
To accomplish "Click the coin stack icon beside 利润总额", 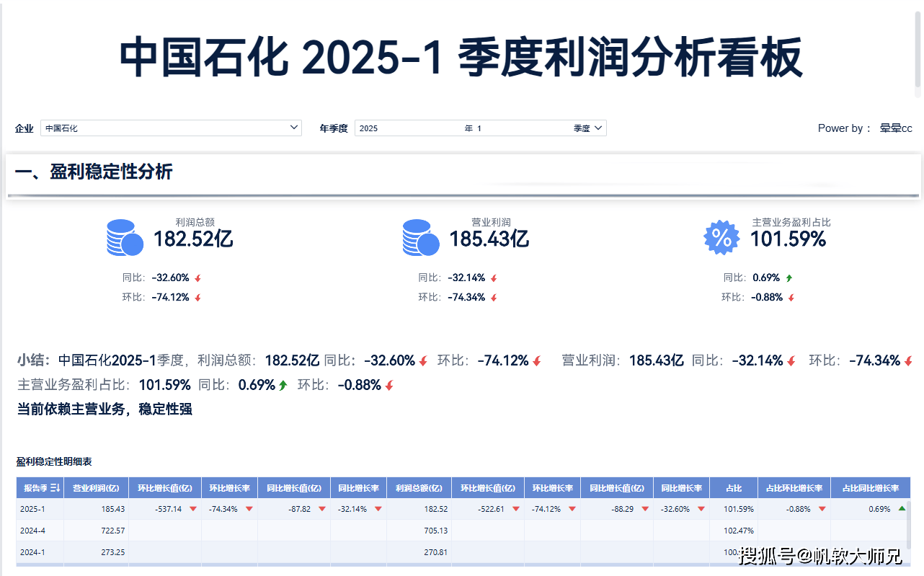I will click(x=125, y=238).
